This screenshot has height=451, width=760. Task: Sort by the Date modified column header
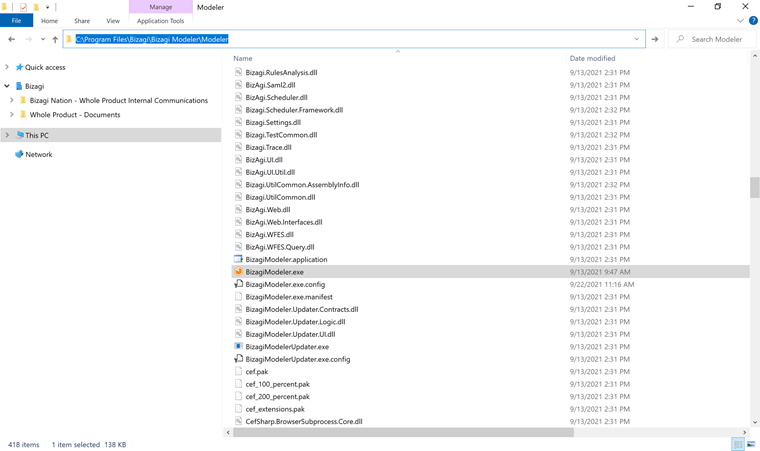[x=592, y=58]
